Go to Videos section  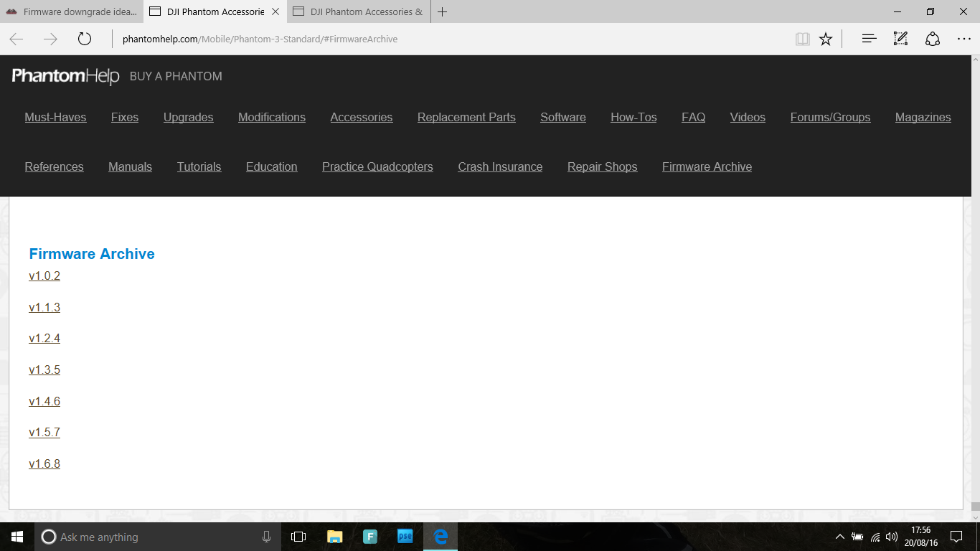748,118
